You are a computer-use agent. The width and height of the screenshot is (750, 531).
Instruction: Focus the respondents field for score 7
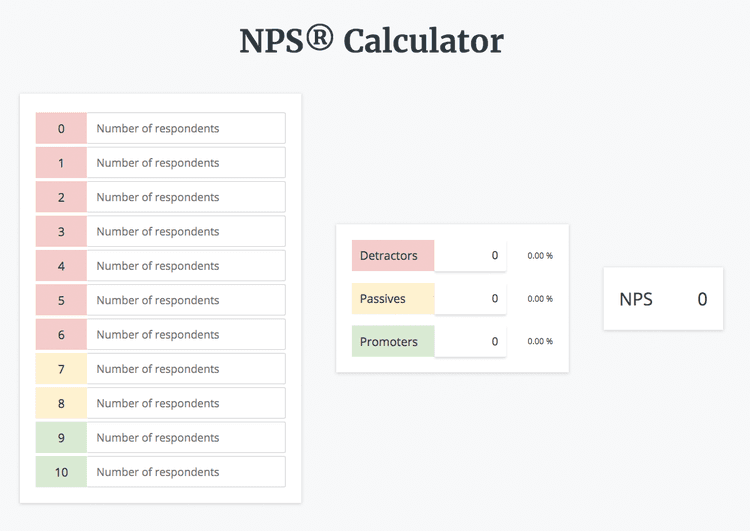click(x=185, y=369)
